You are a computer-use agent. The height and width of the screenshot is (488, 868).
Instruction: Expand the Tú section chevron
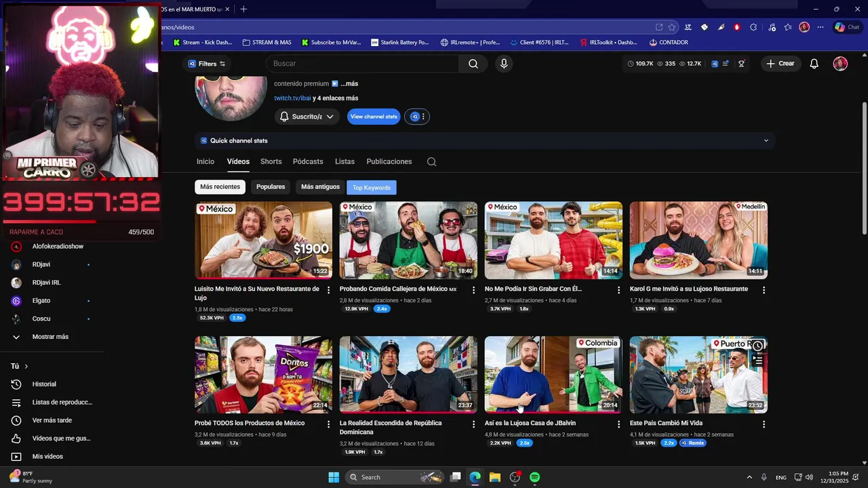pyautogui.click(x=26, y=367)
